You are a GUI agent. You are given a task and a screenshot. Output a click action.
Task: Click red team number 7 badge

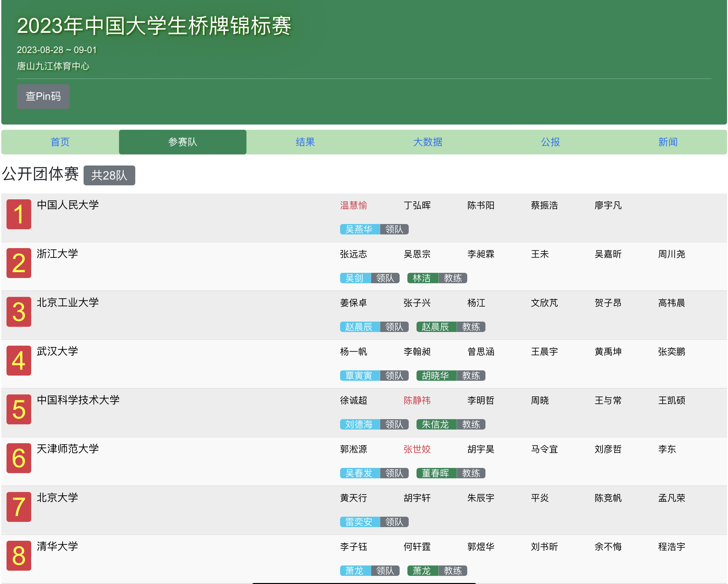pos(19,507)
